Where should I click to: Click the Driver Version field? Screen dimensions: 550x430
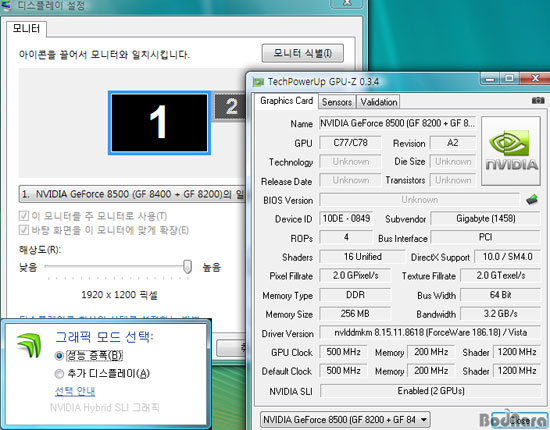(430, 332)
